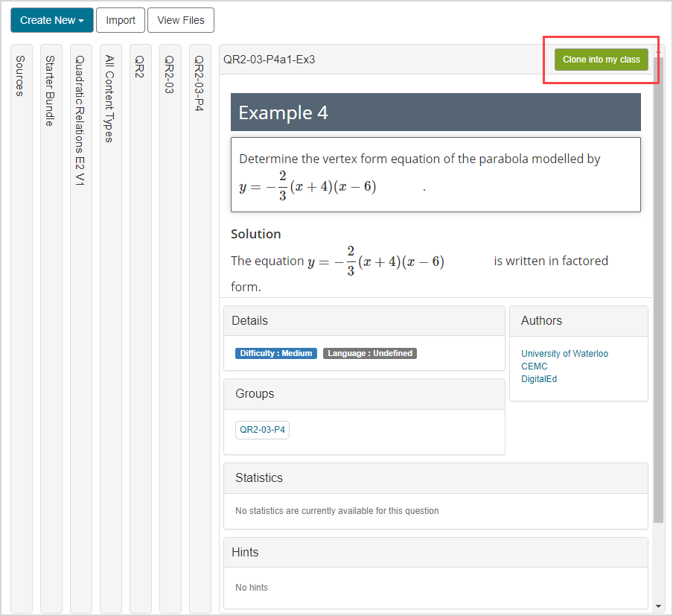Open the DigitalEd author link

[x=539, y=379]
